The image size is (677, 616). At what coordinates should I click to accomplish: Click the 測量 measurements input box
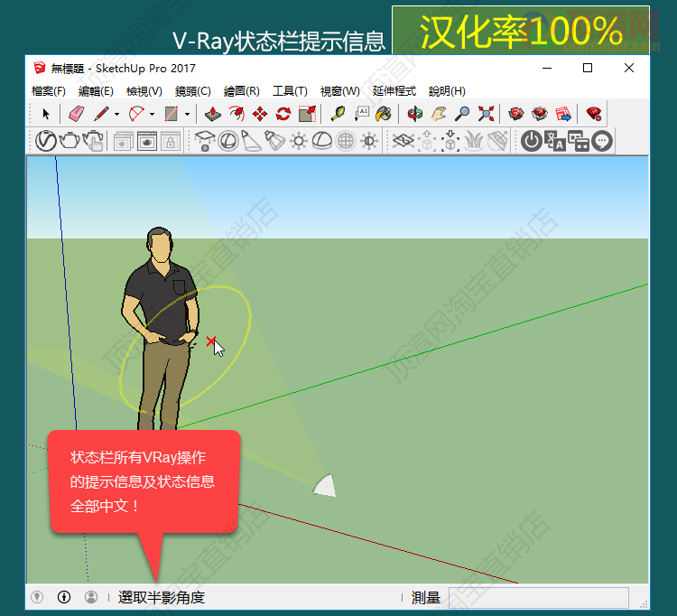(x=538, y=598)
